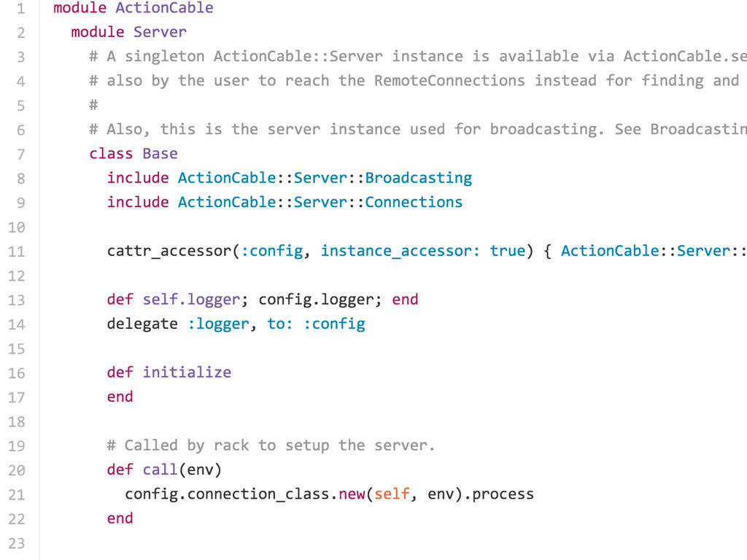
Task: Click the 'to:' key on line 14
Action: (x=279, y=324)
